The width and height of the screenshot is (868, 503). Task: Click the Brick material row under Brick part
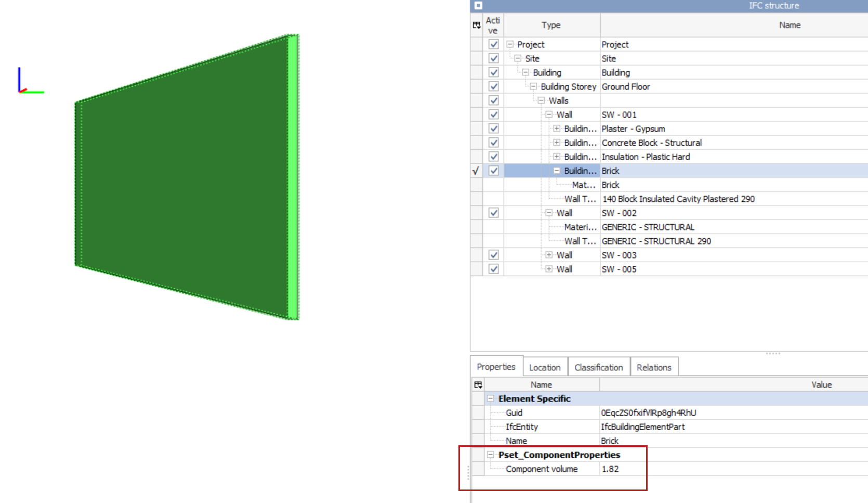coord(610,185)
